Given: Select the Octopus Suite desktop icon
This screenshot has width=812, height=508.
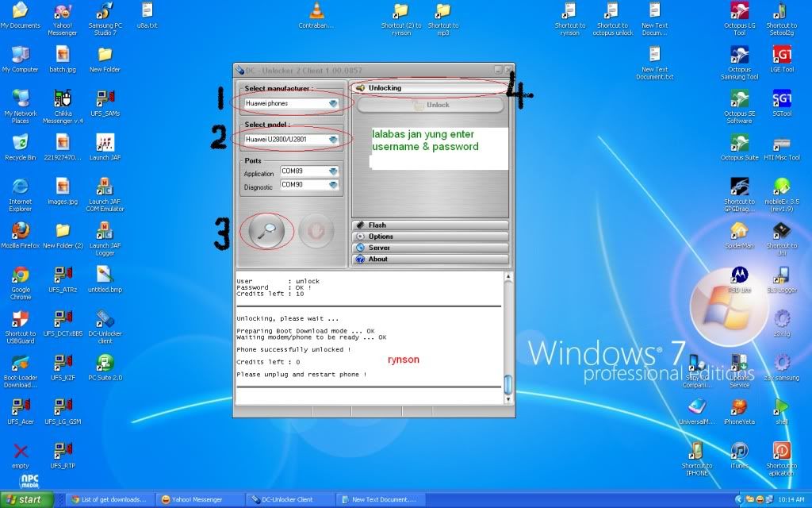Looking at the screenshot, I should pyautogui.click(x=740, y=148).
